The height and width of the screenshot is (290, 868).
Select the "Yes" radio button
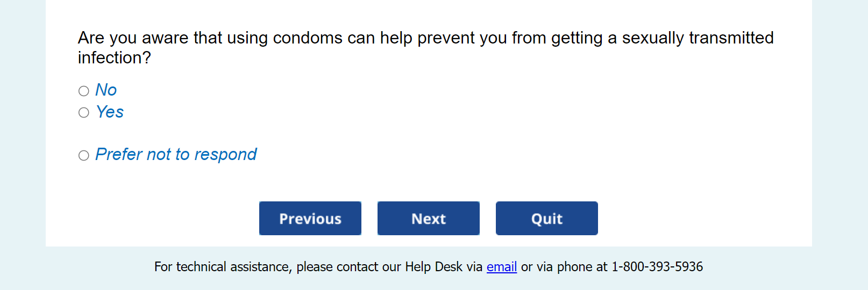click(x=84, y=112)
